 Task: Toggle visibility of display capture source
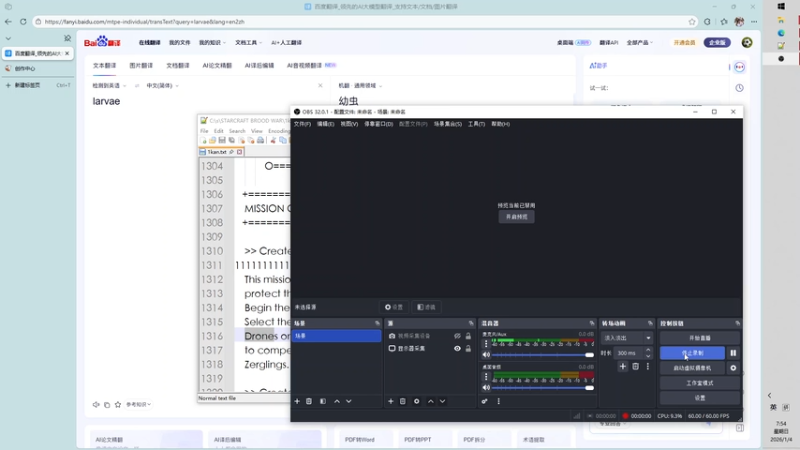click(x=457, y=348)
